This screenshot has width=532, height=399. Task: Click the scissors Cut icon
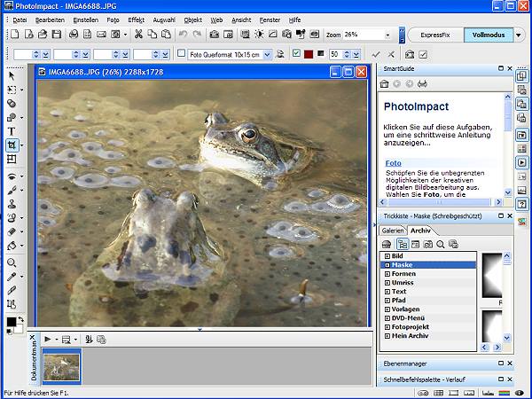pos(138,35)
